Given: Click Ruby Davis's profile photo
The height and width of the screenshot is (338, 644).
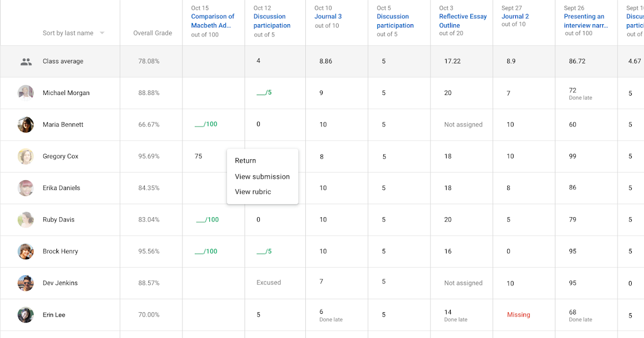Looking at the screenshot, I should 26,219.
